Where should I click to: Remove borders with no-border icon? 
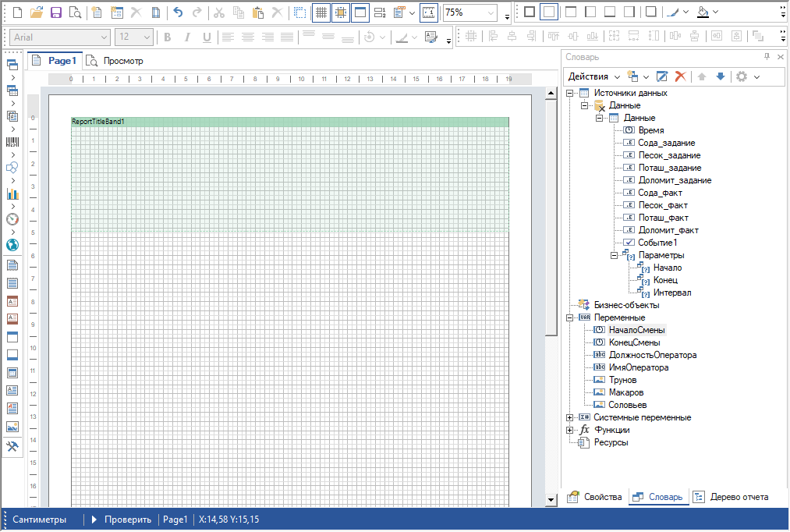tap(549, 12)
